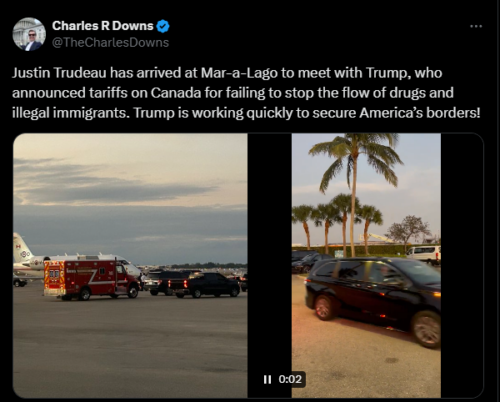
Task: Click the red ambulance in the photo
Action: pos(91,279)
